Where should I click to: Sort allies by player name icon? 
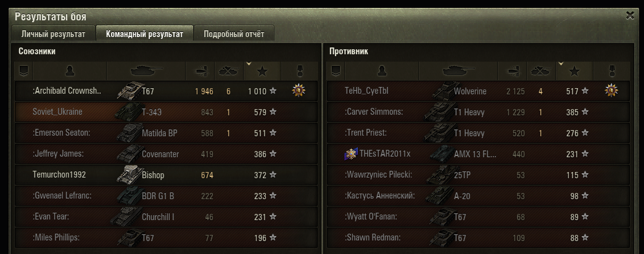coord(70,71)
